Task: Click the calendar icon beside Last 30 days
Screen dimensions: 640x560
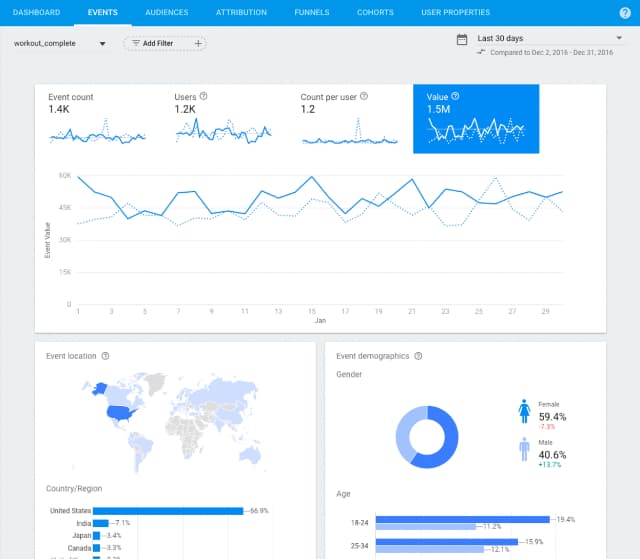Action: (462, 40)
